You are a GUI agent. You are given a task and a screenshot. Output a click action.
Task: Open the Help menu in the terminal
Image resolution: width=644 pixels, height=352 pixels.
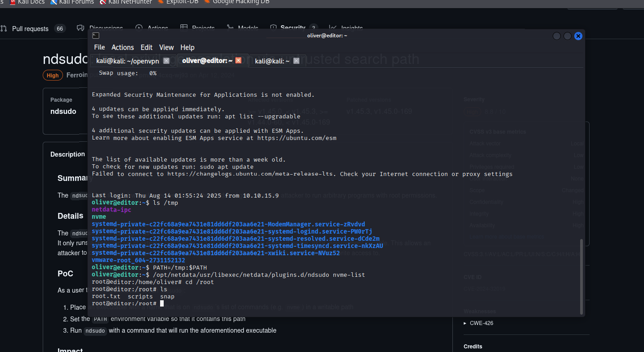tap(188, 47)
